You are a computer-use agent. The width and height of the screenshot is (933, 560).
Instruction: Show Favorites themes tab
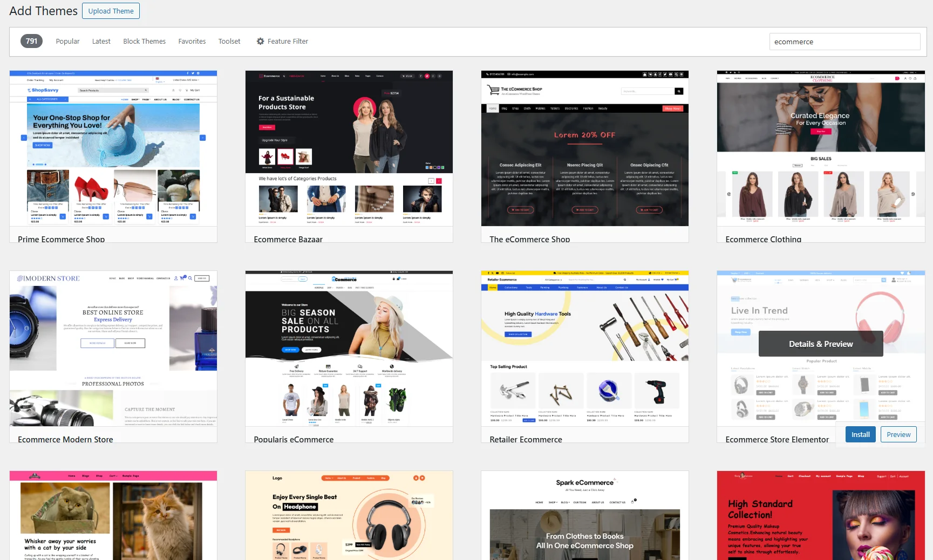(x=192, y=41)
